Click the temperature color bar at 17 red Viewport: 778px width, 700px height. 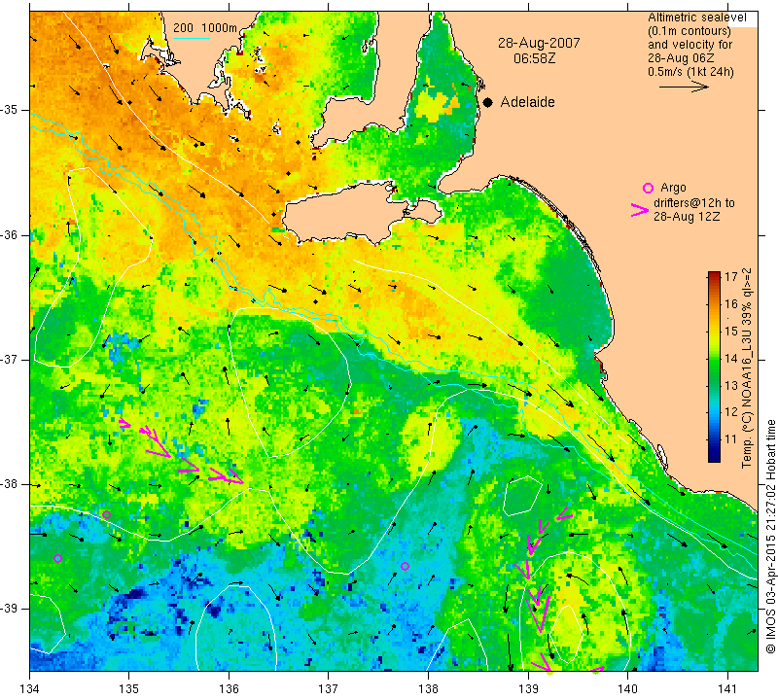pyautogui.click(x=714, y=275)
